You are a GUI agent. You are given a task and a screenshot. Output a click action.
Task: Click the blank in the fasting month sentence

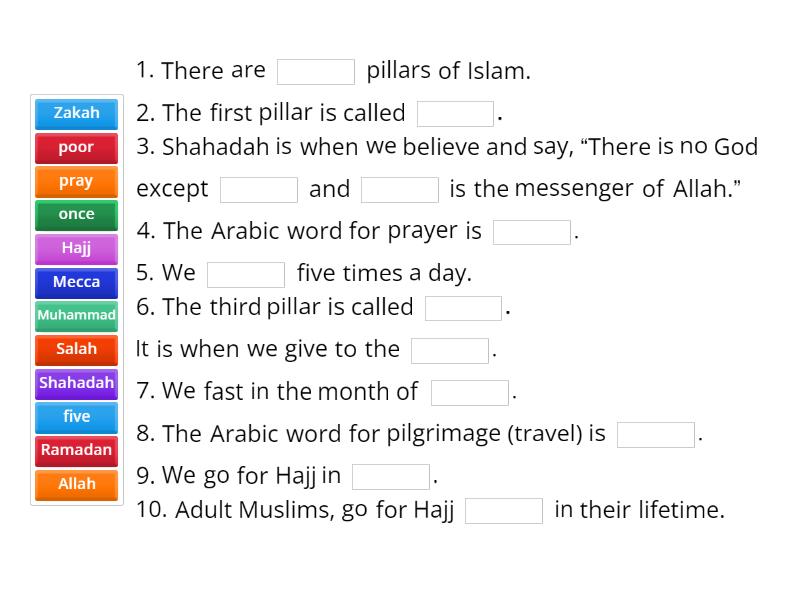click(470, 391)
